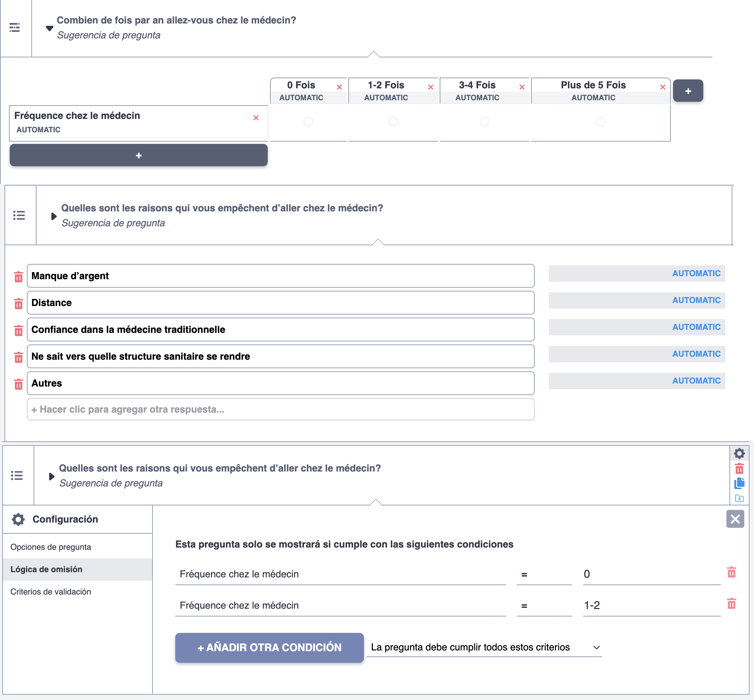Click the matrix question type icon
Screen dimensions: 754x700
tap(15, 27)
